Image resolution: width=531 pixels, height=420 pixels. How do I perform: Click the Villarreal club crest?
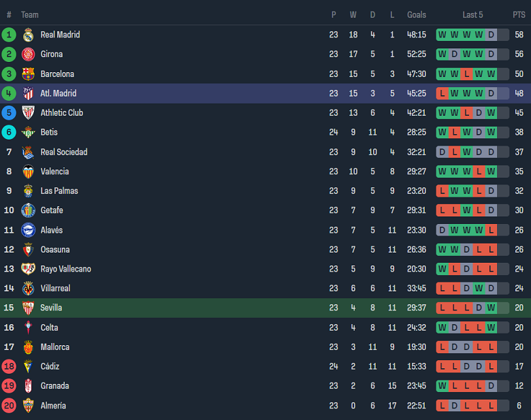[28, 289]
